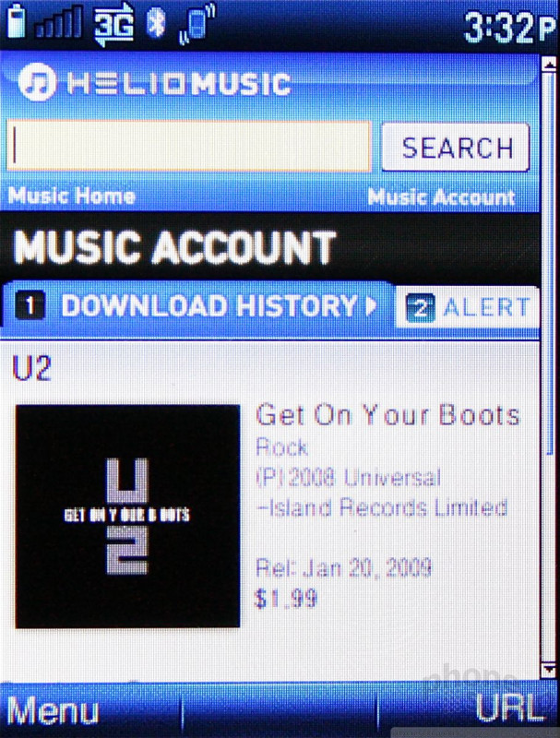Click the signal strength bars icon

59,22
